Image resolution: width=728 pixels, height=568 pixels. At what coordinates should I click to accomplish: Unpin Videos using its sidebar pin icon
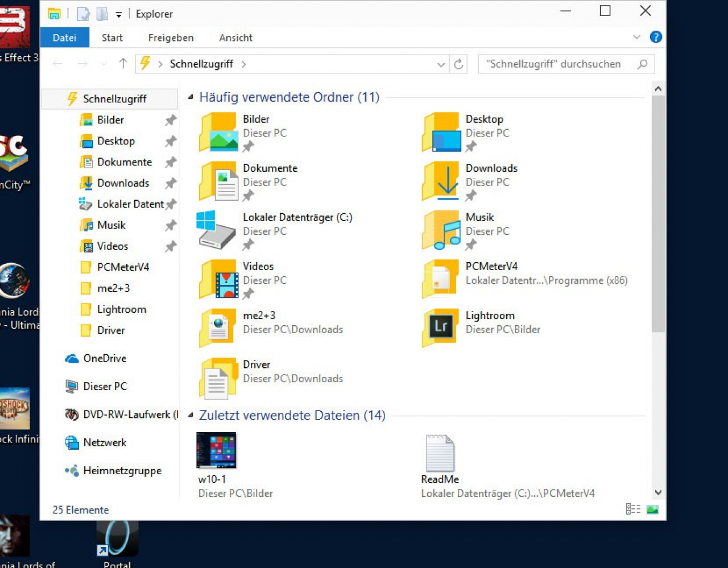click(171, 246)
